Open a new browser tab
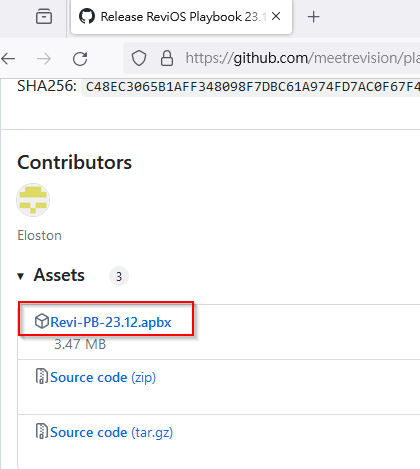 coord(313,17)
